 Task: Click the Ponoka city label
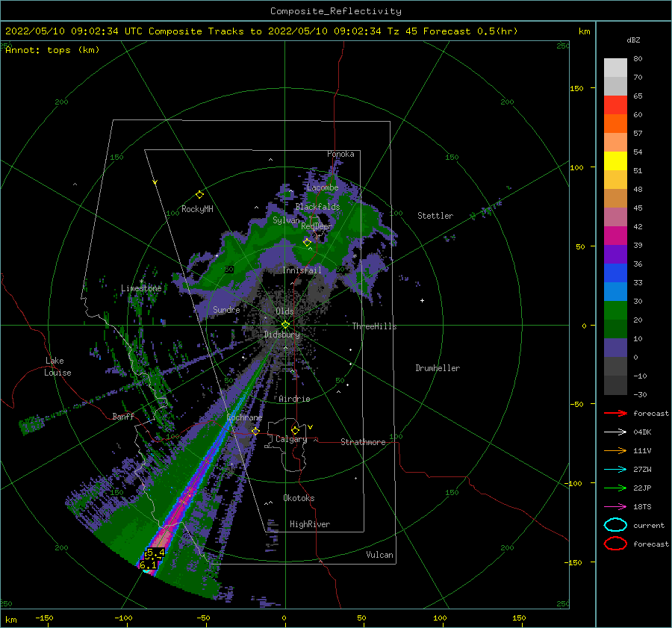click(340, 154)
